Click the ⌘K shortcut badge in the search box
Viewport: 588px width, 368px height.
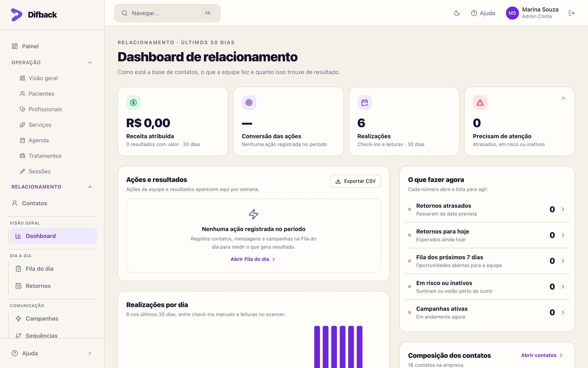coord(208,13)
